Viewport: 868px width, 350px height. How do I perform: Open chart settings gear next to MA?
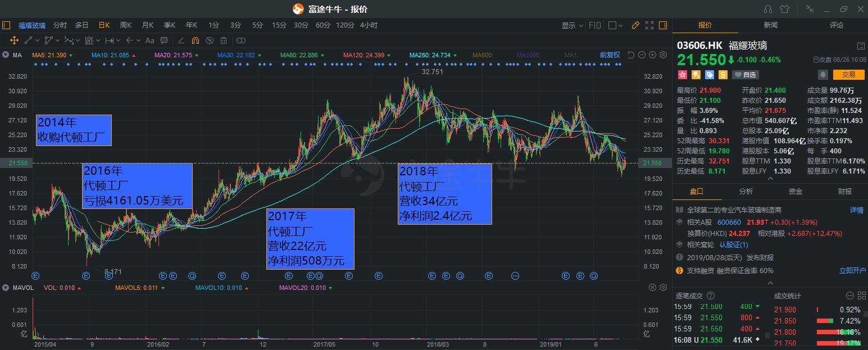[663, 55]
